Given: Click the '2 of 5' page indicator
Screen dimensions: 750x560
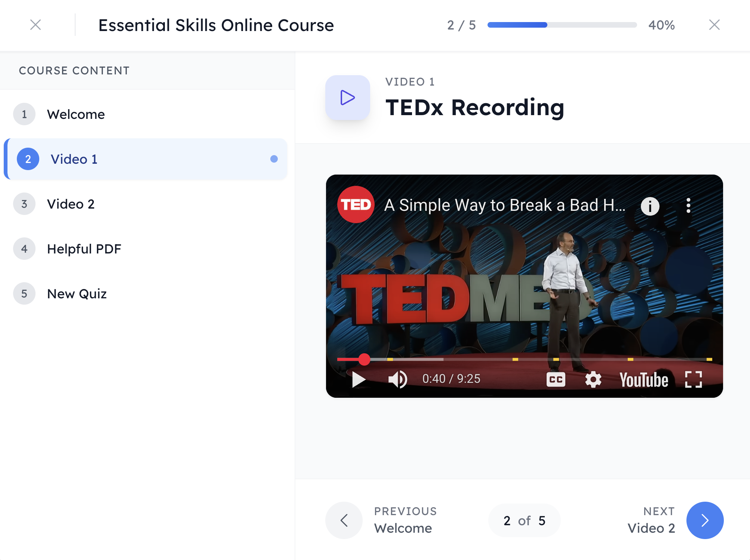Looking at the screenshot, I should point(524,520).
